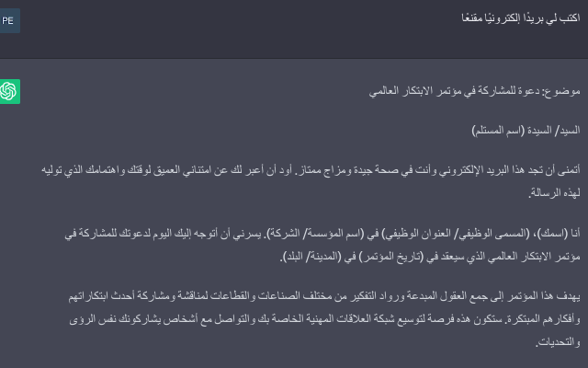Screen dimensions: 588x368
Task: Click the subject line starting with "موضوع:"
Action: click(474, 91)
